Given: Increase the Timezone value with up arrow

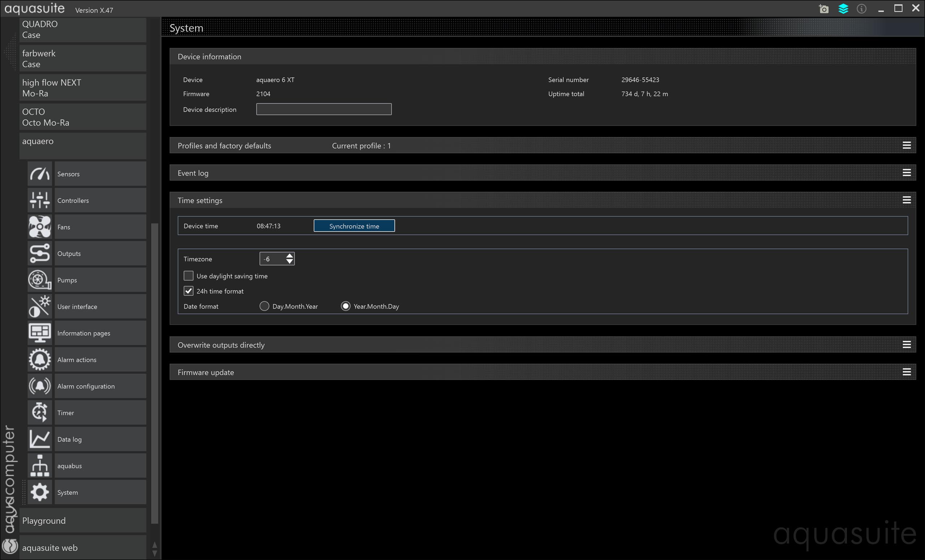Looking at the screenshot, I should (289, 256).
